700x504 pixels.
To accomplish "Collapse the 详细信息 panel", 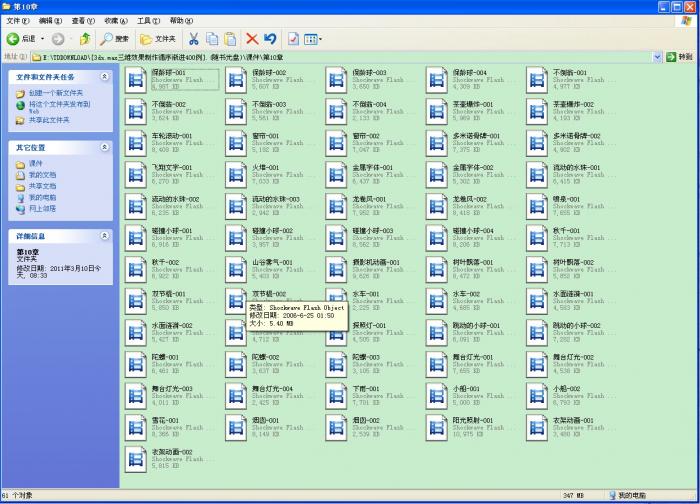I will tap(104, 236).
